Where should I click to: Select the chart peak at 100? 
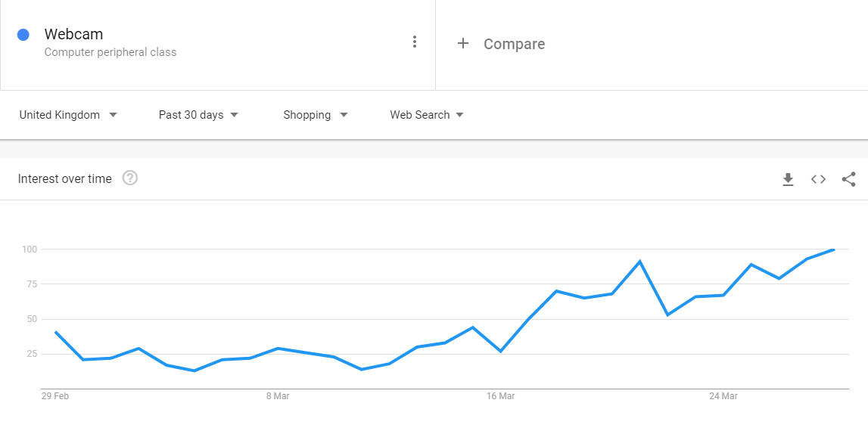pyautogui.click(x=834, y=250)
